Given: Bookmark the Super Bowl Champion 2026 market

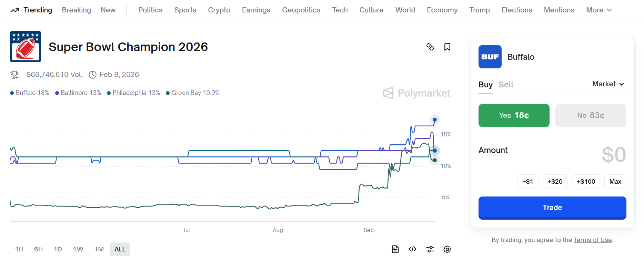Looking at the screenshot, I should click(x=447, y=47).
